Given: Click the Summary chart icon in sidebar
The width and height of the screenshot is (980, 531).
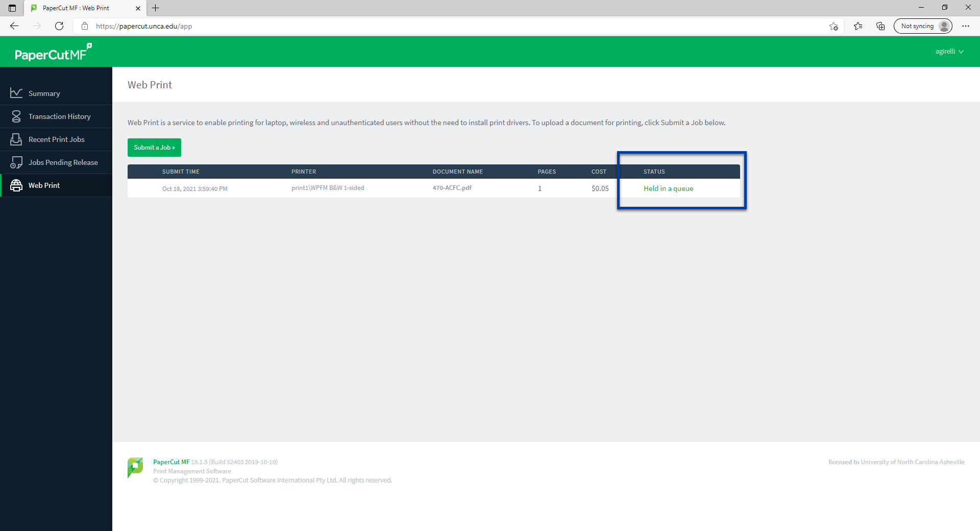Looking at the screenshot, I should point(16,93).
